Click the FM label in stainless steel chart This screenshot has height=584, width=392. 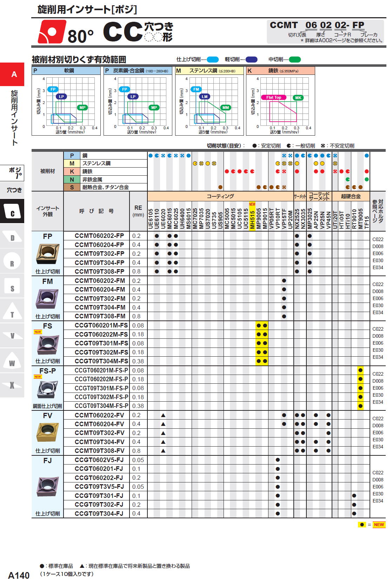[x=196, y=89]
